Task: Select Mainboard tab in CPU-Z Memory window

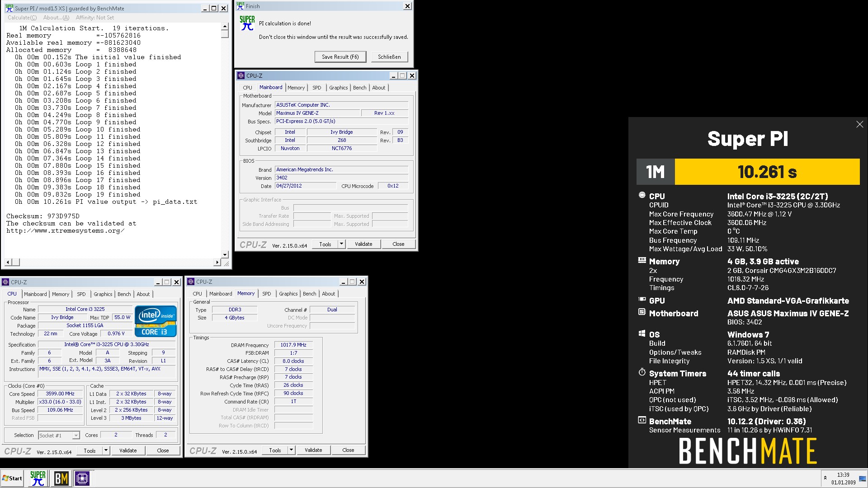Action: coord(221,294)
